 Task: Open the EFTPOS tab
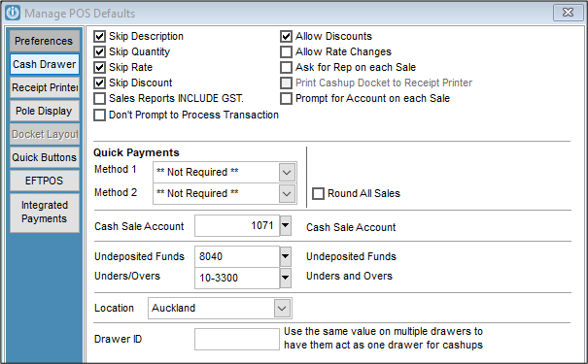[x=45, y=181]
